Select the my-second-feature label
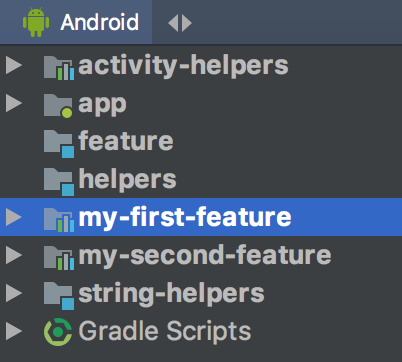 point(205,256)
